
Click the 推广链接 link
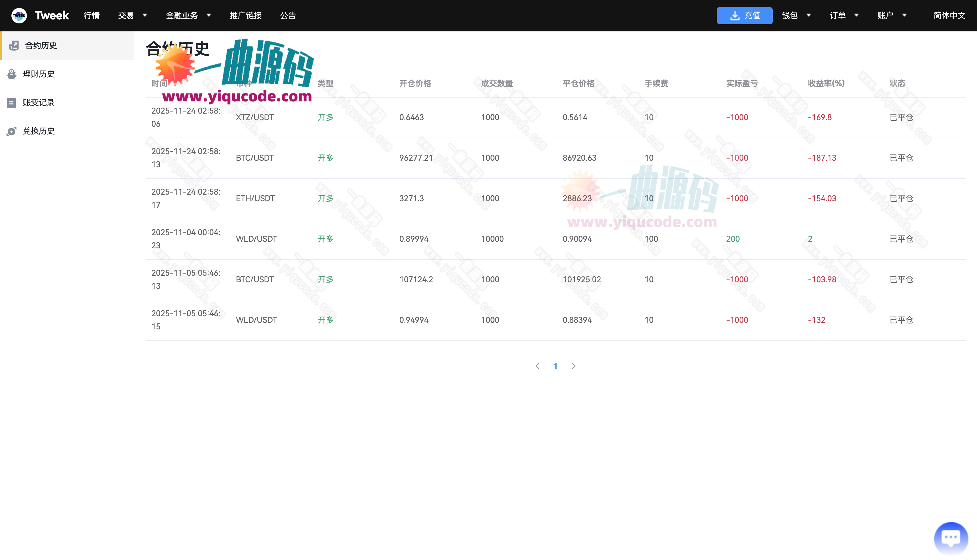[x=246, y=15]
